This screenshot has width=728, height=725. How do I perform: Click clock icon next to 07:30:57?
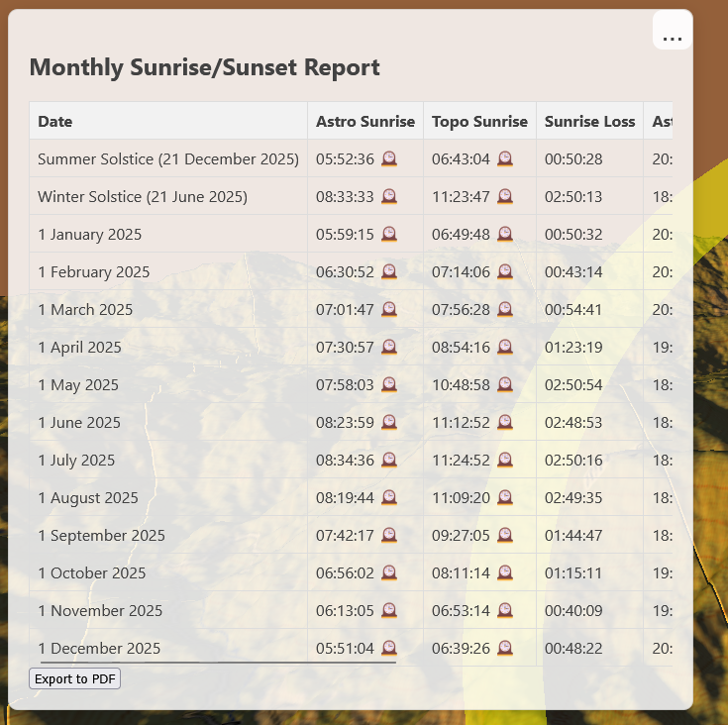click(x=389, y=347)
